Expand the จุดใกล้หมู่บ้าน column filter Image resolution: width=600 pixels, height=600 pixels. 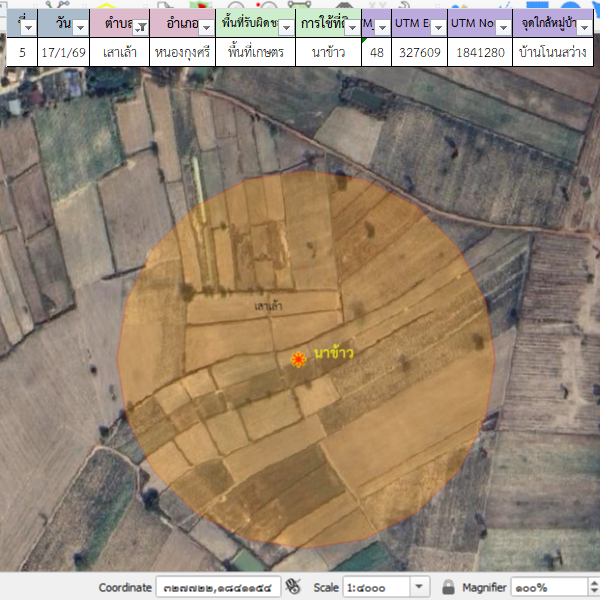tap(583, 27)
